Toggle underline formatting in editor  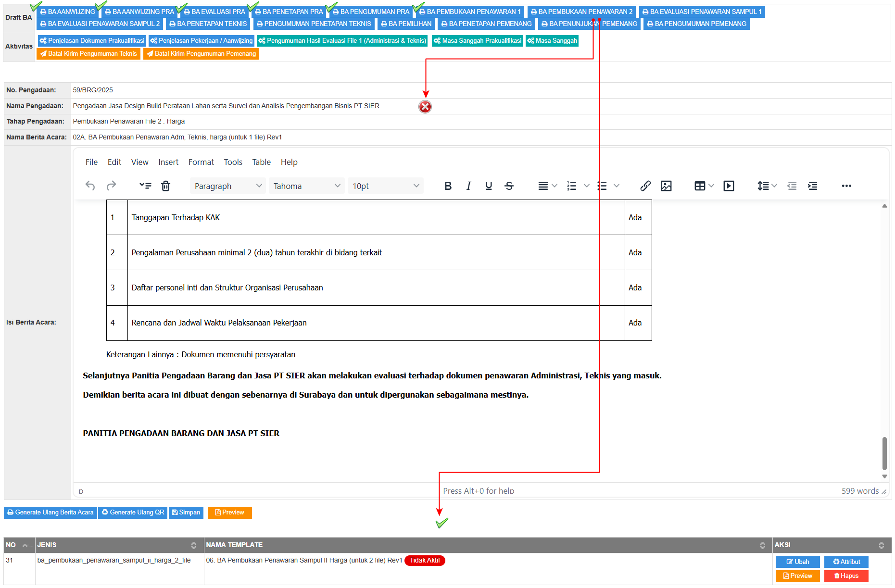(x=489, y=186)
